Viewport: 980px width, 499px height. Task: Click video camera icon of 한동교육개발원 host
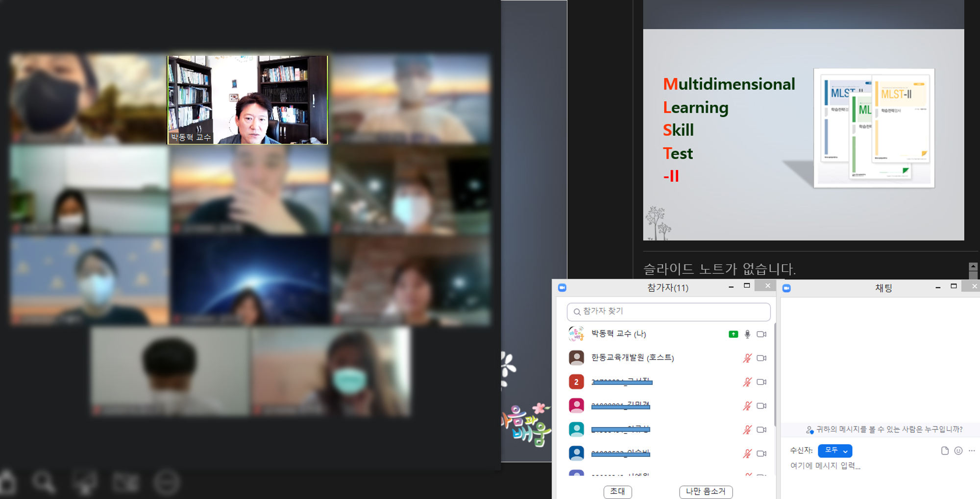(x=761, y=358)
